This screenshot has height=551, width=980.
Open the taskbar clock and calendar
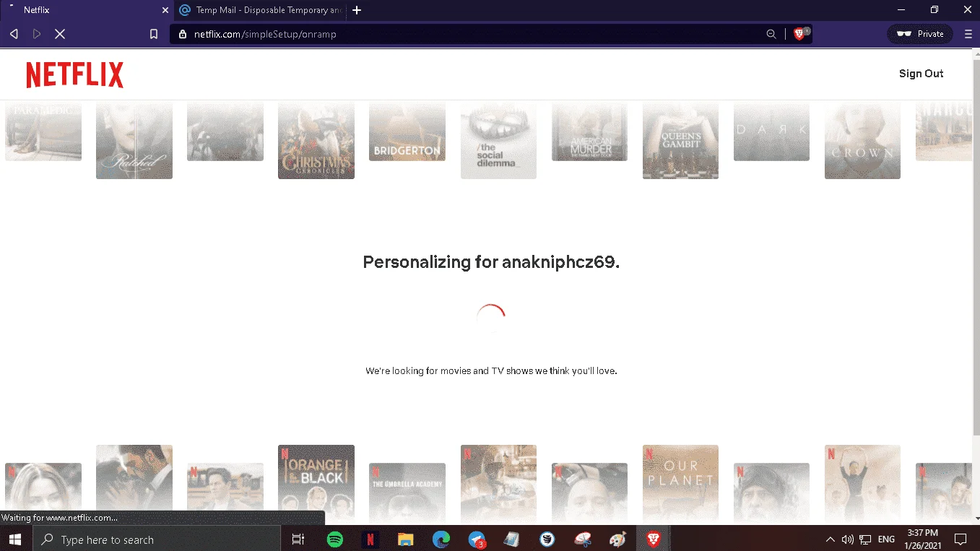point(922,539)
